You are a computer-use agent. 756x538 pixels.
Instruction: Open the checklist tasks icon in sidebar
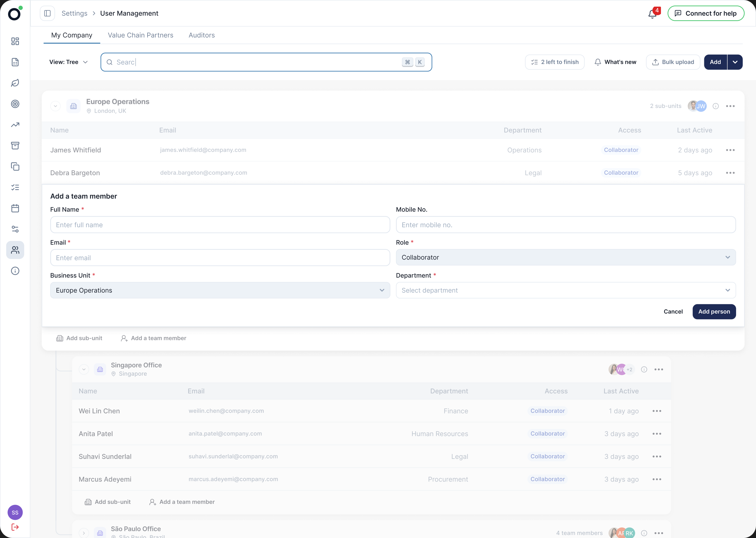pyautogui.click(x=15, y=187)
